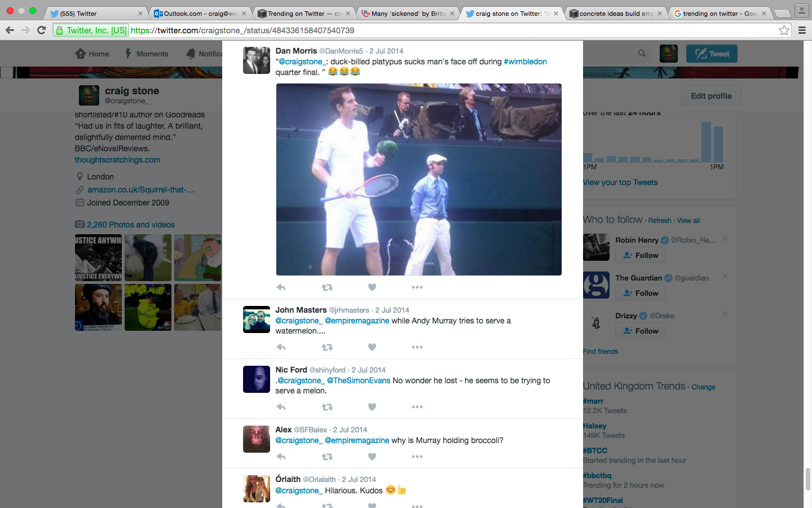Switch to the Outlook.com tab
Screen dimensions: 812x508
pos(200,14)
